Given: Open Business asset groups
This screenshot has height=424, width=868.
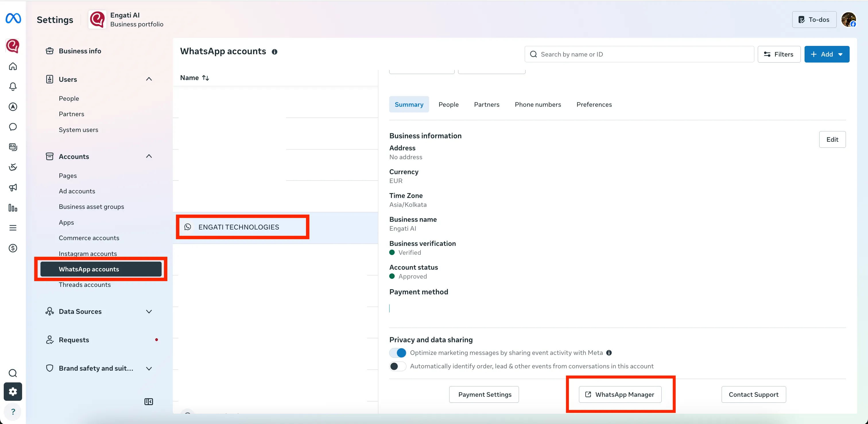Looking at the screenshot, I should click(x=91, y=207).
